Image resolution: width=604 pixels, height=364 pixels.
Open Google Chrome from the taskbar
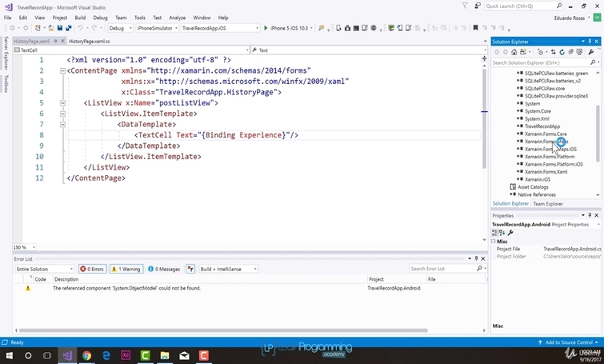point(86,355)
